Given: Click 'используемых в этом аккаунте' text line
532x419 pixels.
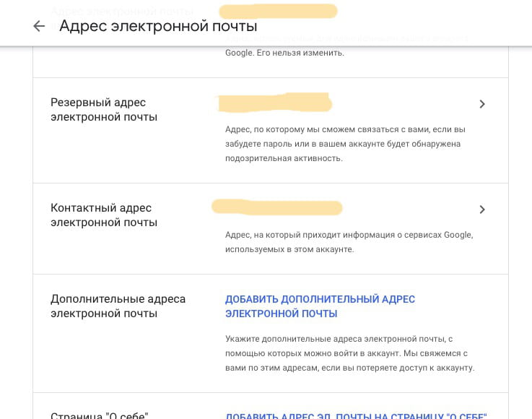Looking at the screenshot, I should click(289, 249).
